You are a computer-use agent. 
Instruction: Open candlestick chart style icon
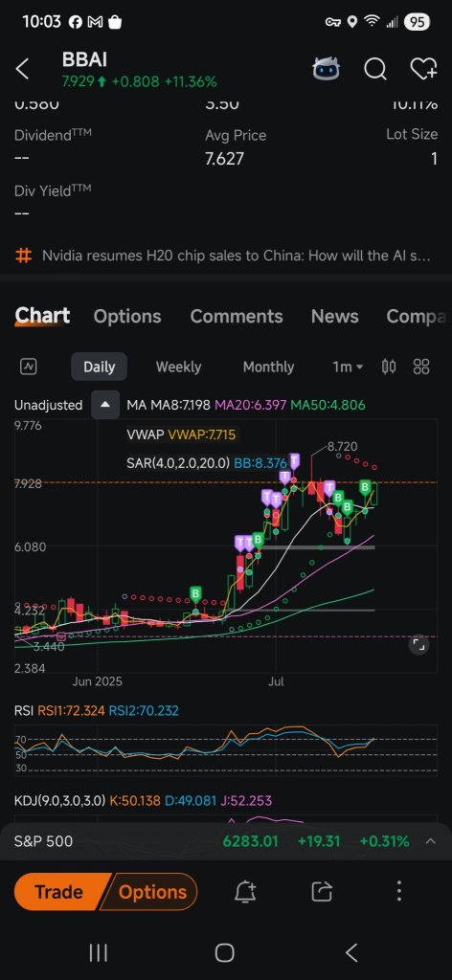click(x=389, y=367)
